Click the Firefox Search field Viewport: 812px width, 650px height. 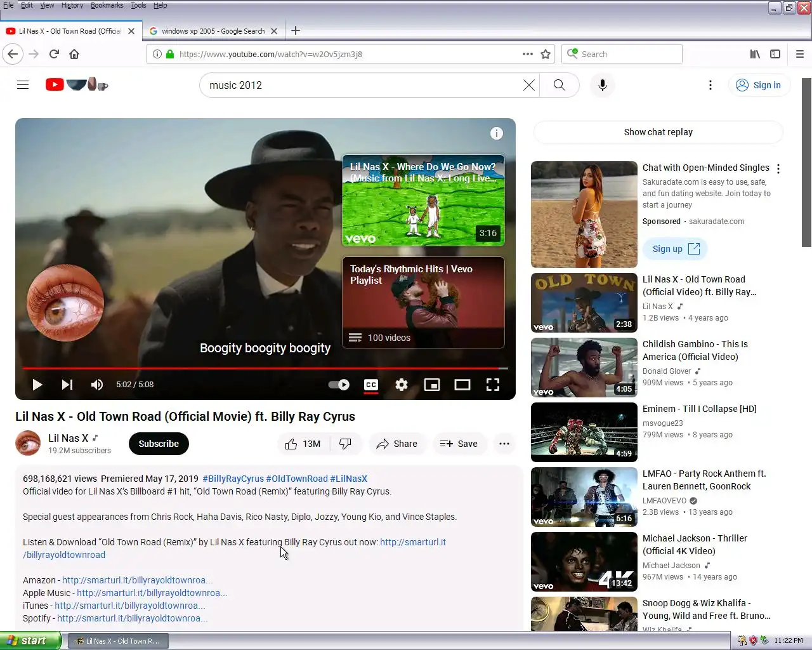pos(622,54)
